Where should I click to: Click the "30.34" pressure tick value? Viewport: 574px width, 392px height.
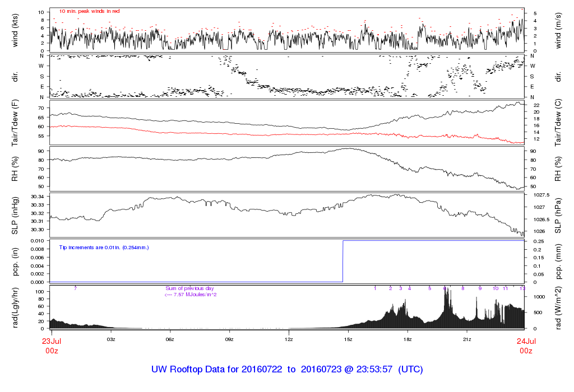click(38, 197)
